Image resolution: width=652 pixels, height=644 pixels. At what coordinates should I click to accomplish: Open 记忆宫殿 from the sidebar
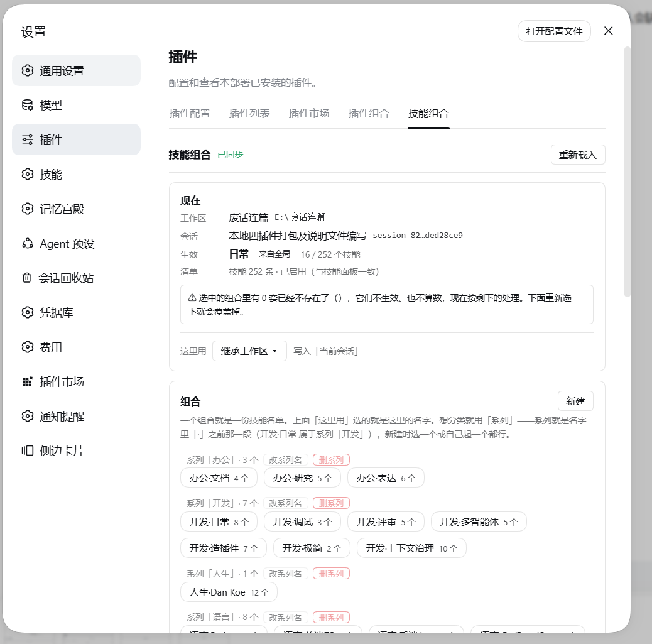coord(76,209)
